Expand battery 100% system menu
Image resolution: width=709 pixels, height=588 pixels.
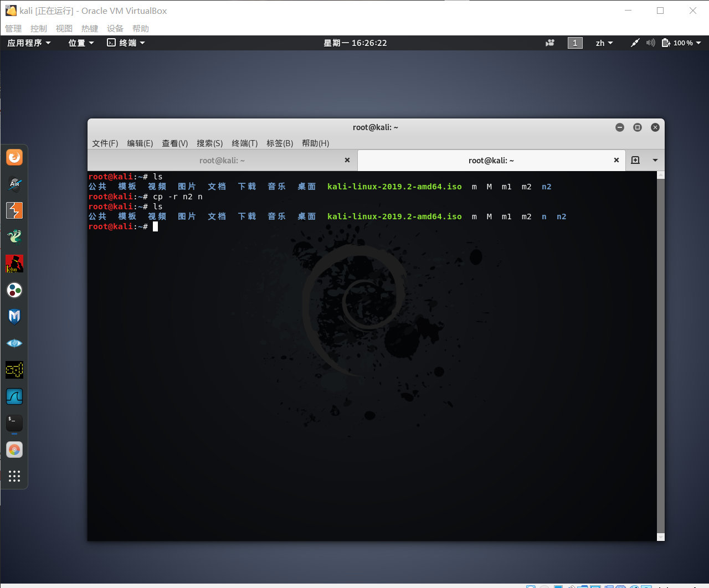(682, 43)
